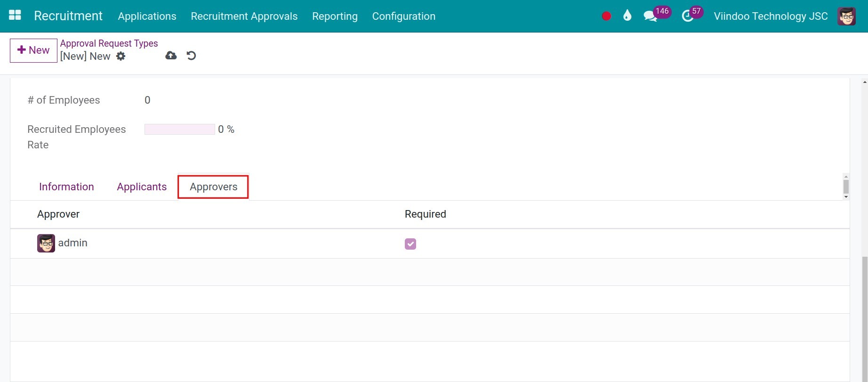This screenshot has width=868, height=382.
Task: Open the Applications menu
Action: point(147,16)
